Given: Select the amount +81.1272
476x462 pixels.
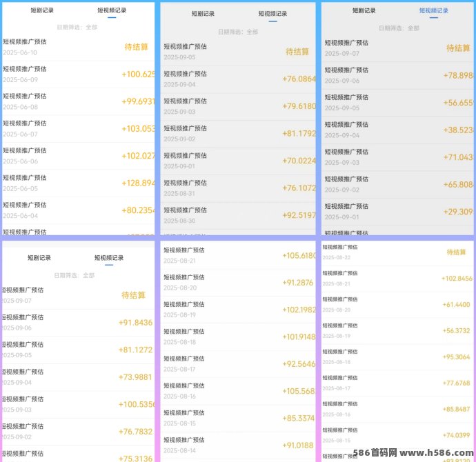Looking at the screenshot, I should (x=135, y=350).
